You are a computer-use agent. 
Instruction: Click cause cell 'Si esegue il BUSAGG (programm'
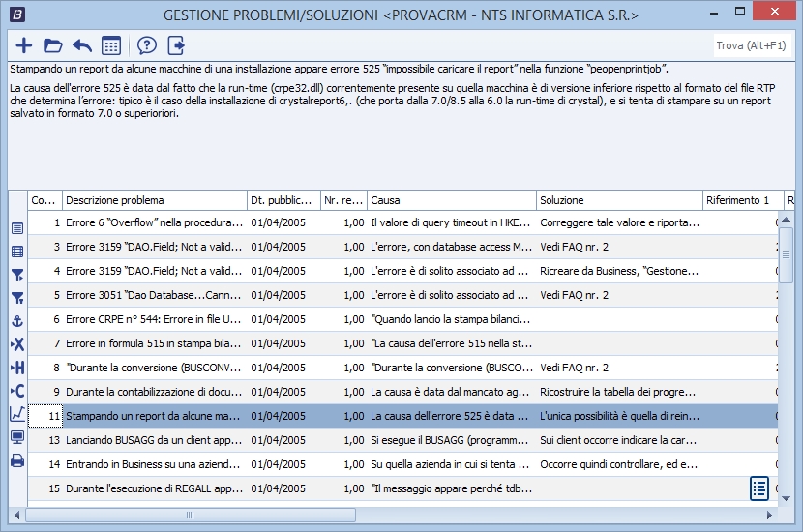[x=452, y=440]
